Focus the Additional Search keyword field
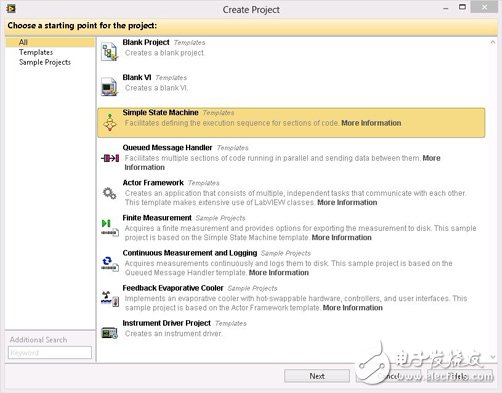The height and width of the screenshot is (393, 502). [x=50, y=353]
